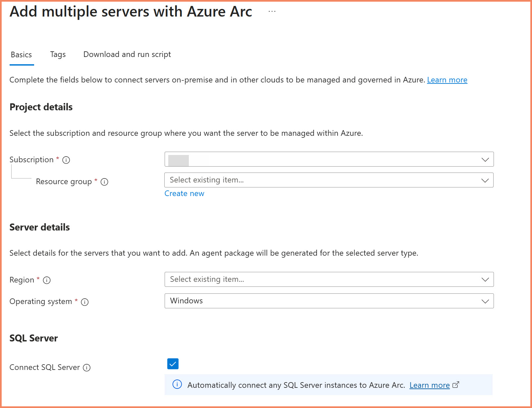The image size is (532, 408).
Task: Show the Resource group info icon
Action: [x=104, y=182]
